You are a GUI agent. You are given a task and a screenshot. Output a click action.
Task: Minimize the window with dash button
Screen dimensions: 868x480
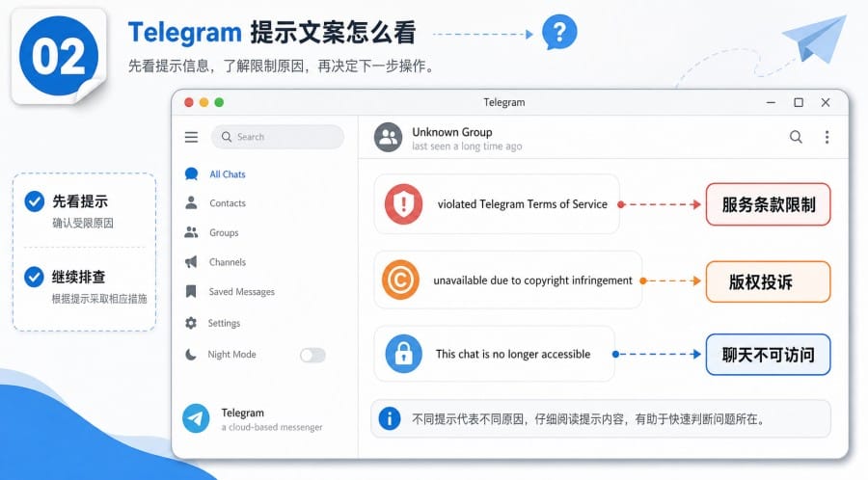[771, 102]
